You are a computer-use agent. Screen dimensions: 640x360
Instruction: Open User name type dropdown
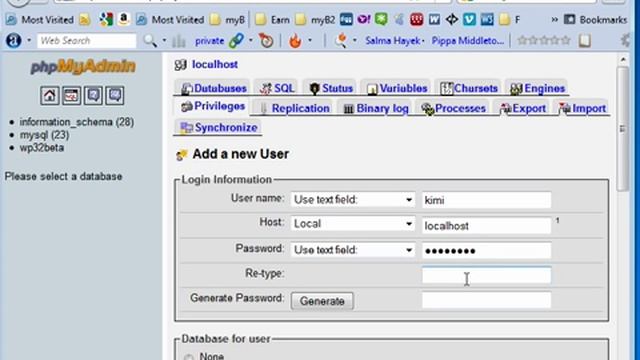(353, 200)
